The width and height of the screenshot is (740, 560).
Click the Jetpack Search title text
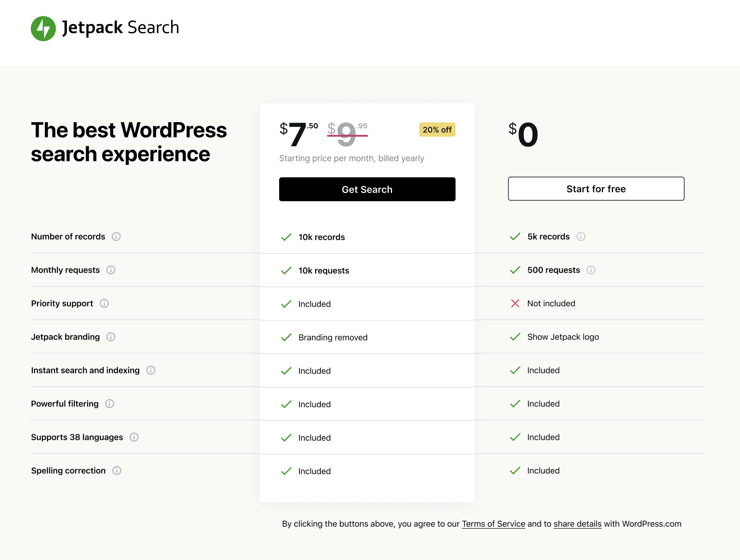tap(121, 28)
